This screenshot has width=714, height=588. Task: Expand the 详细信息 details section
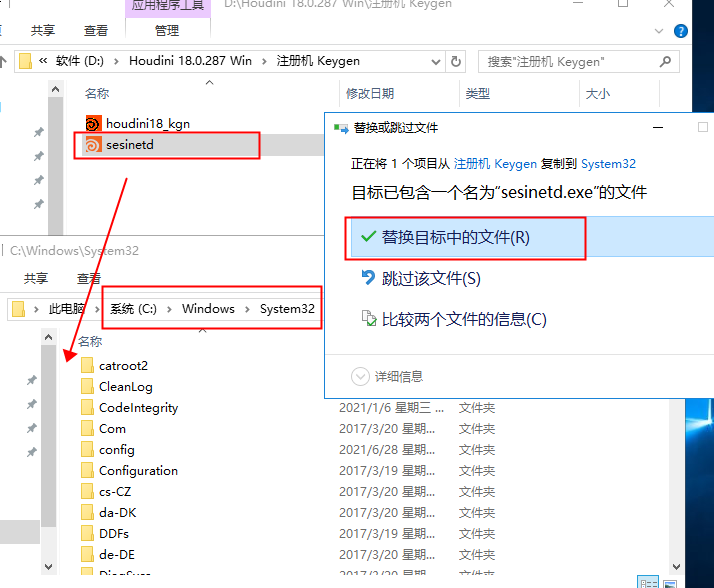point(360,377)
